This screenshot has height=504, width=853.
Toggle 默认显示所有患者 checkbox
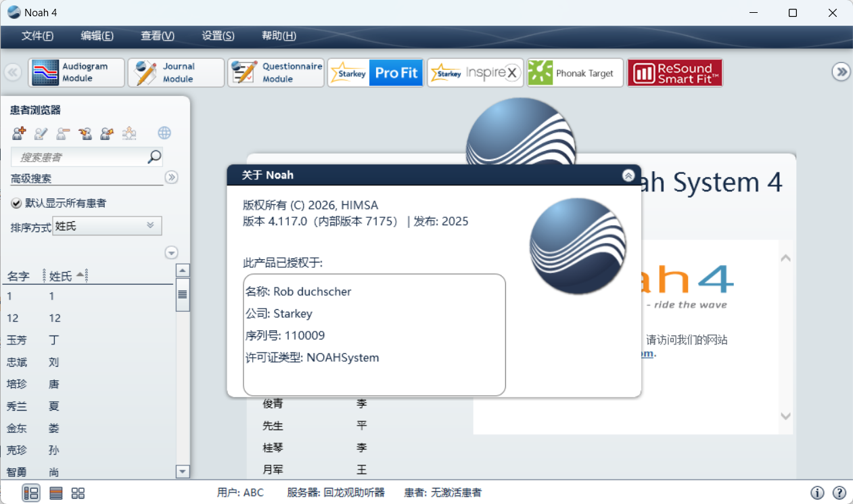[x=16, y=203]
